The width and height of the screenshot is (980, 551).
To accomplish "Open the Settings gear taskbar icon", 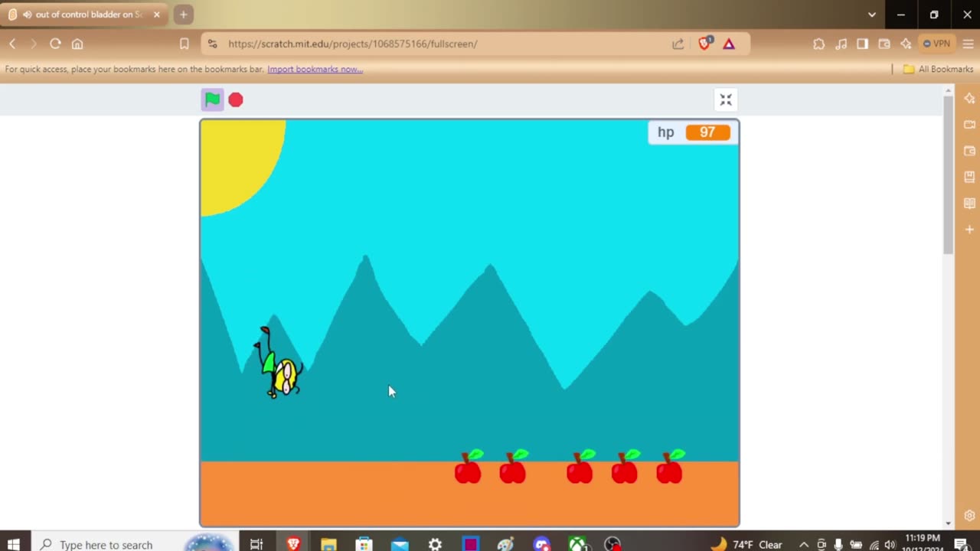I will click(x=435, y=544).
